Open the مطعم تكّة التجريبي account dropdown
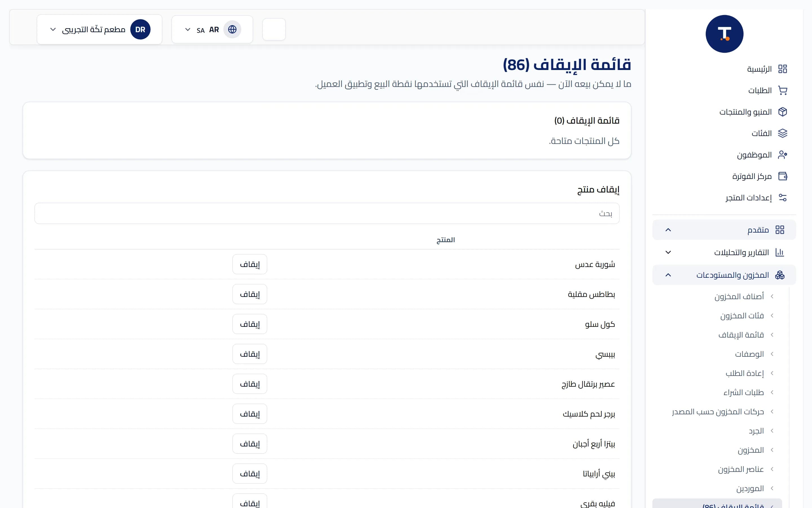Viewport: 812px width, 508px height. [x=99, y=30]
